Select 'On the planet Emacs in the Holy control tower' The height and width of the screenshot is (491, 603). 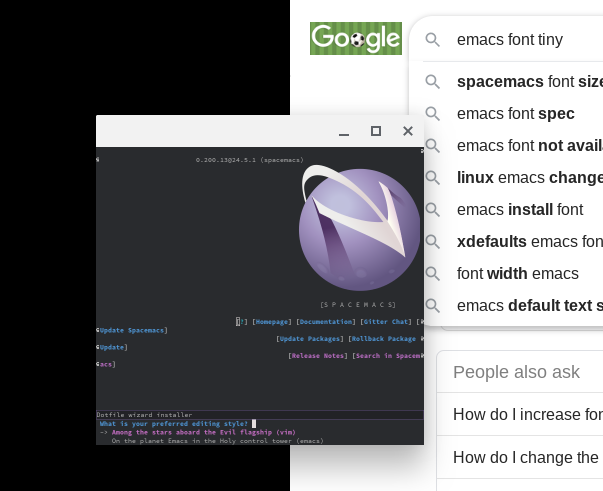click(x=218, y=441)
